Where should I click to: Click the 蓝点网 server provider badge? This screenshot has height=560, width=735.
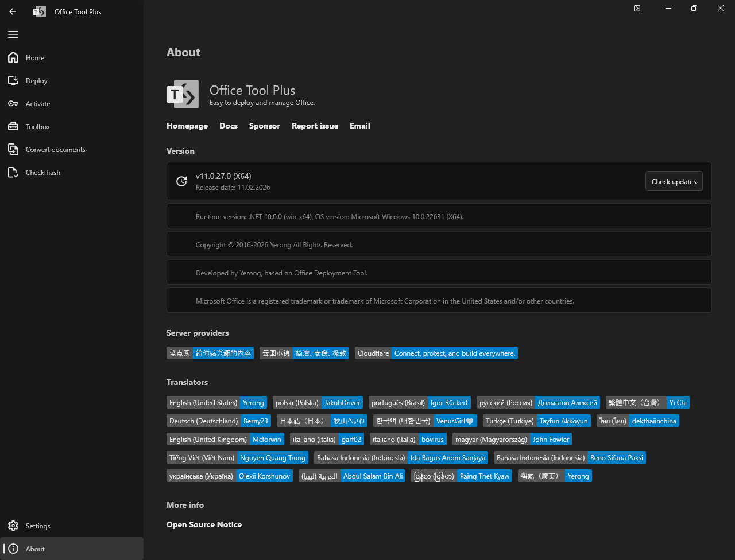[210, 353]
